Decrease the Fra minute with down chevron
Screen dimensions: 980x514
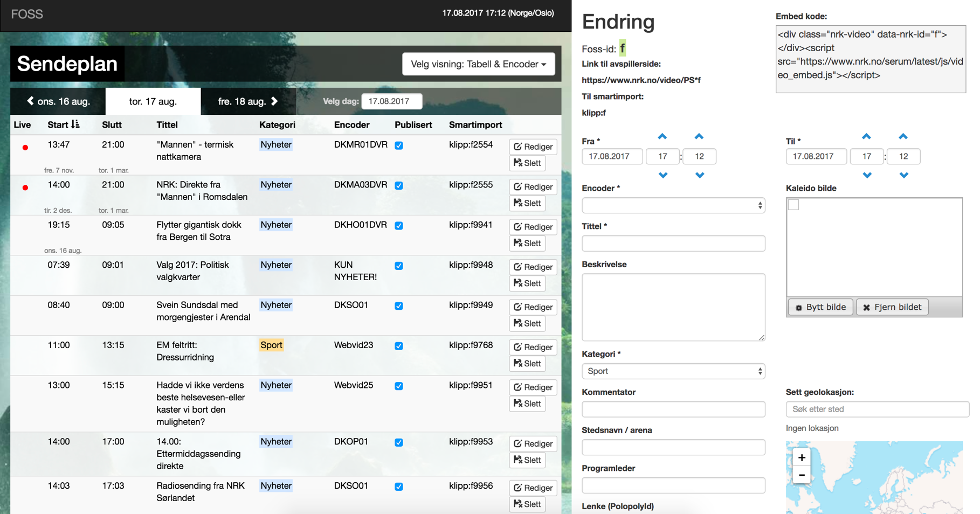click(x=699, y=175)
